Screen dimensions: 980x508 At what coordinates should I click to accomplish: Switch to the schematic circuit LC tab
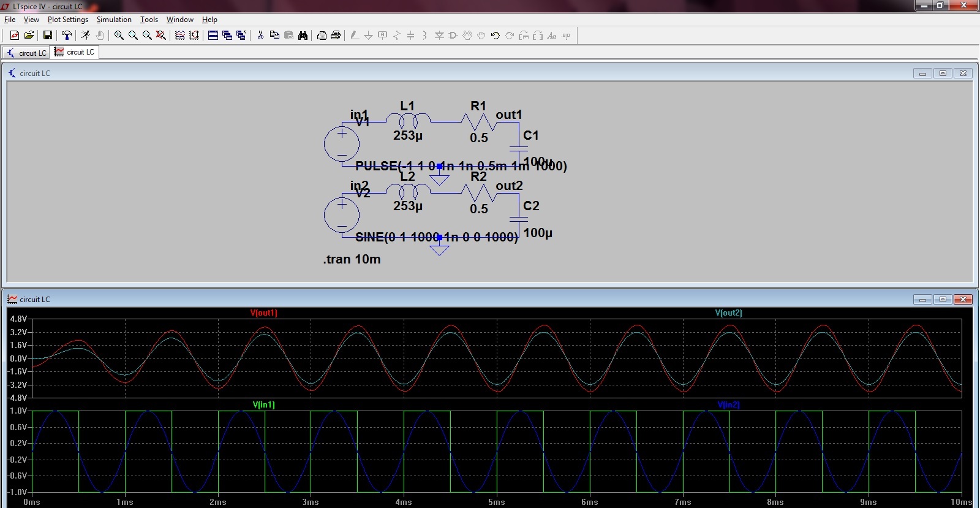(26, 53)
